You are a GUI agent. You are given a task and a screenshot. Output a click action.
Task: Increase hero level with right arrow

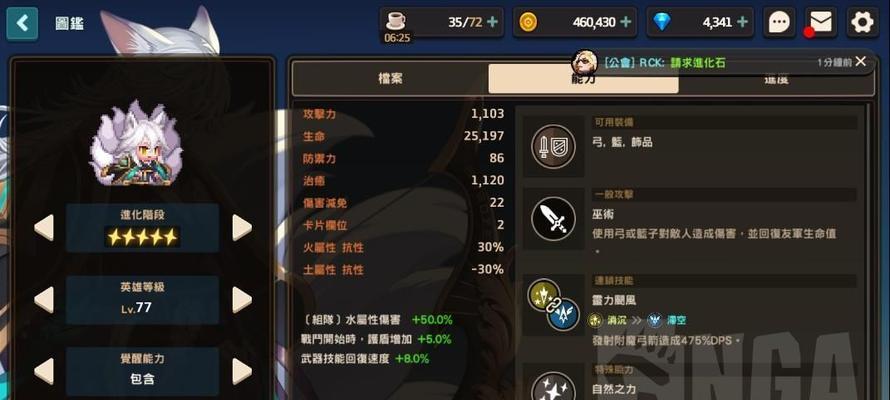[242, 300]
